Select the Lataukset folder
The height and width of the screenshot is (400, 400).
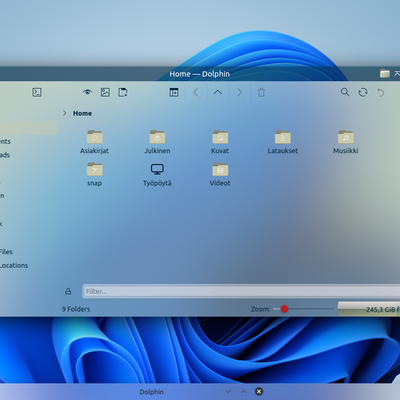click(x=283, y=142)
